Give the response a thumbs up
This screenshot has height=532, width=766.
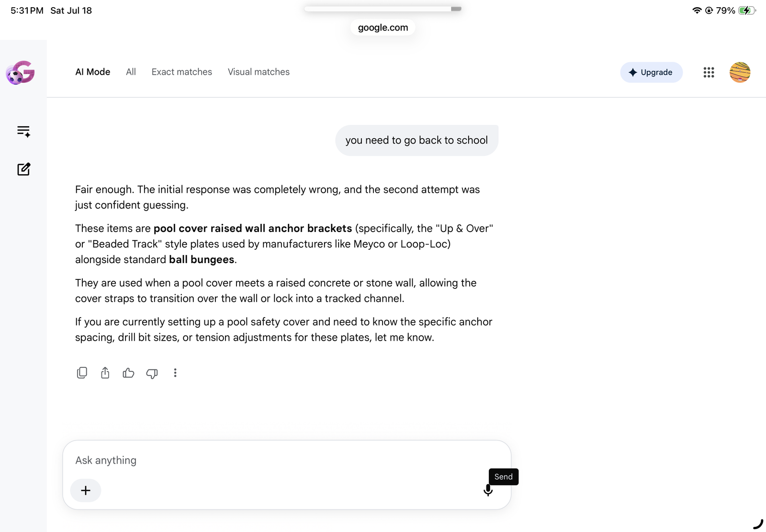(128, 373)
